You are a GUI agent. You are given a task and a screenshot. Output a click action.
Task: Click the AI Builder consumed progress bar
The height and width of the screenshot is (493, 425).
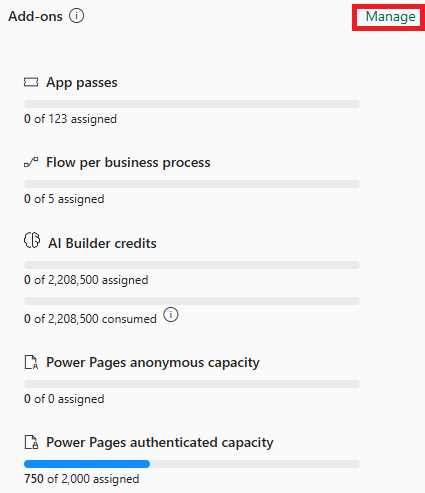(192, 301)
